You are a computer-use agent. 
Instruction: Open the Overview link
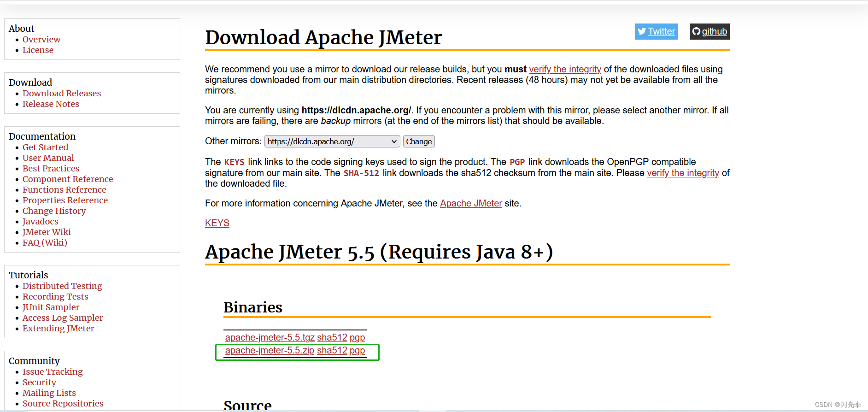pos(41,40)
